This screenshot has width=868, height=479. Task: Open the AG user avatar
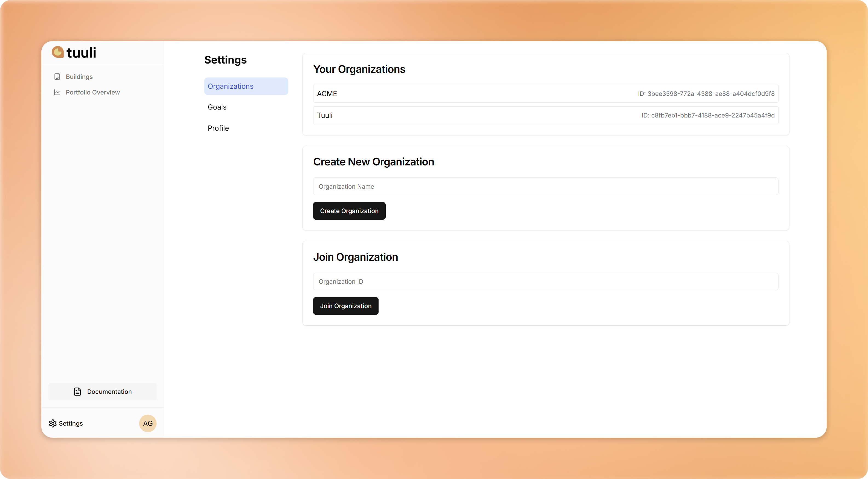click(148, 423)
